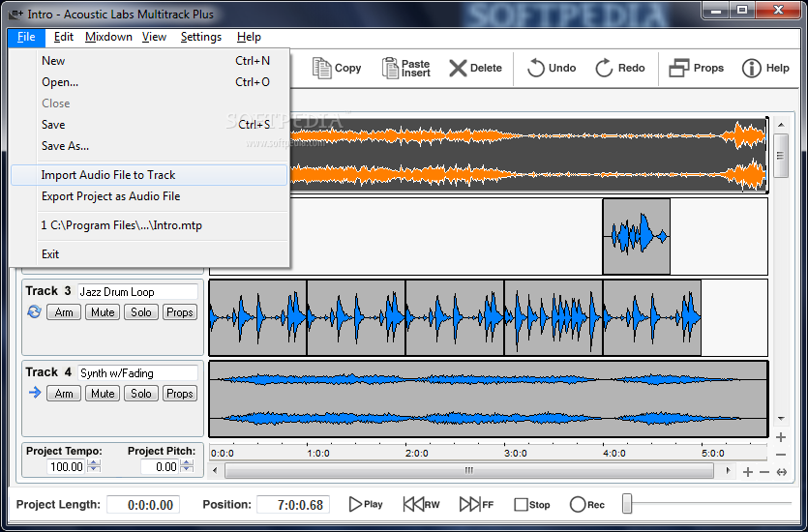Select Import Audio File to Track
The width and height of the screenshot is (808, 532).
[x=149, y=175]
